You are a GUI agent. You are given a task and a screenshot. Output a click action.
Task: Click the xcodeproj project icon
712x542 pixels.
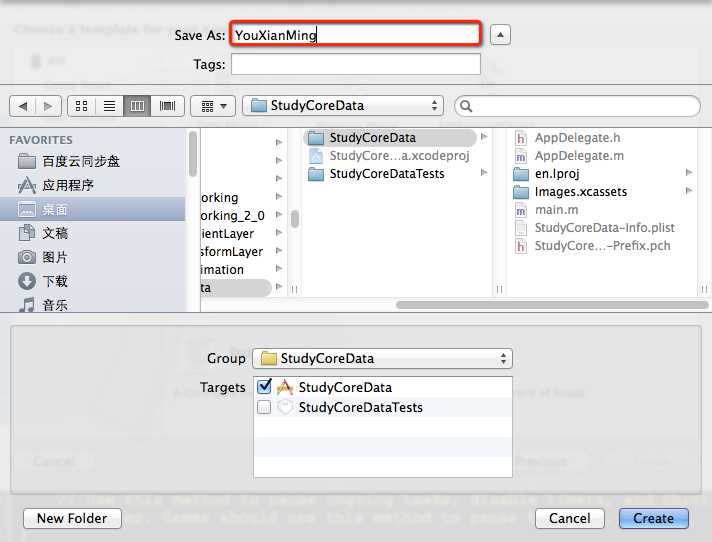[x=316, y=156]
